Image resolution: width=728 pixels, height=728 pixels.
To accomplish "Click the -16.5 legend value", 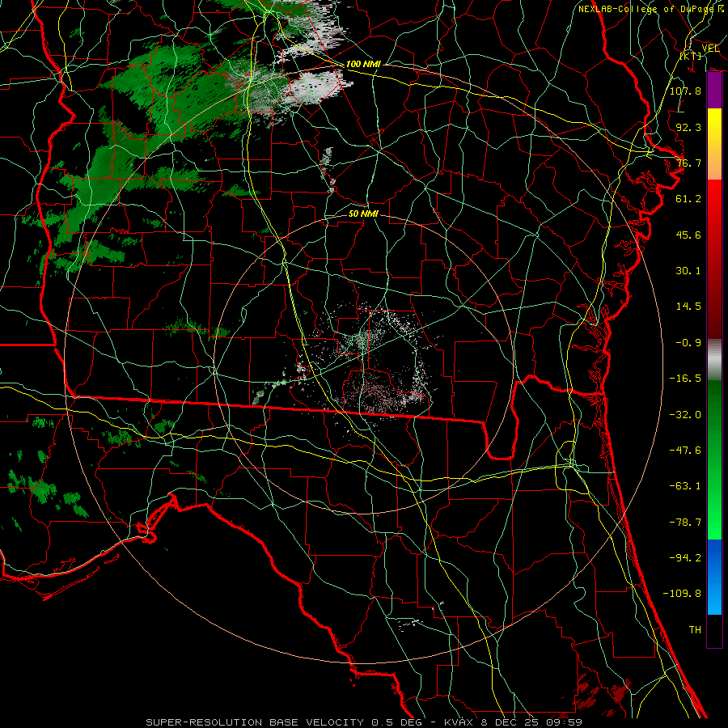I will pyautogui.click(x=685, y=379).
